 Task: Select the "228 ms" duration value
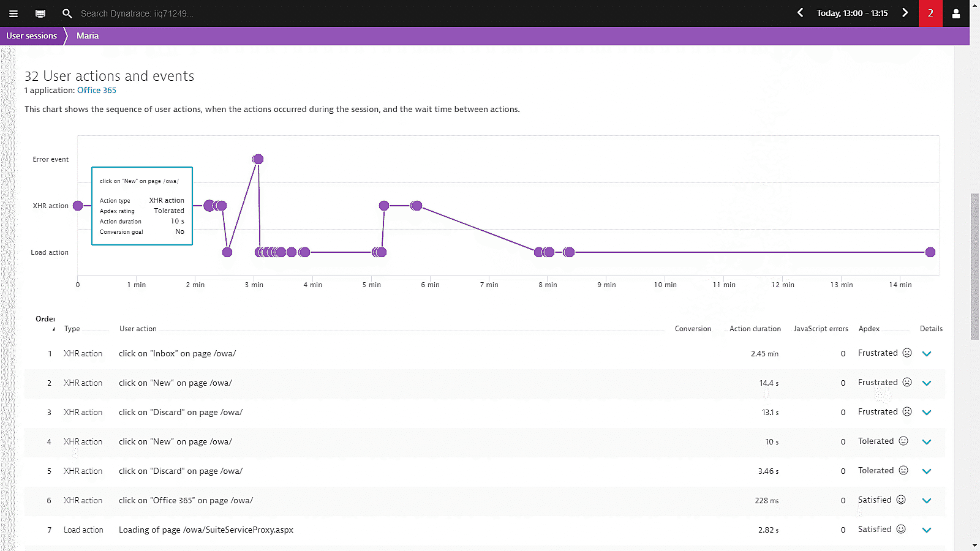click(766, 501)
